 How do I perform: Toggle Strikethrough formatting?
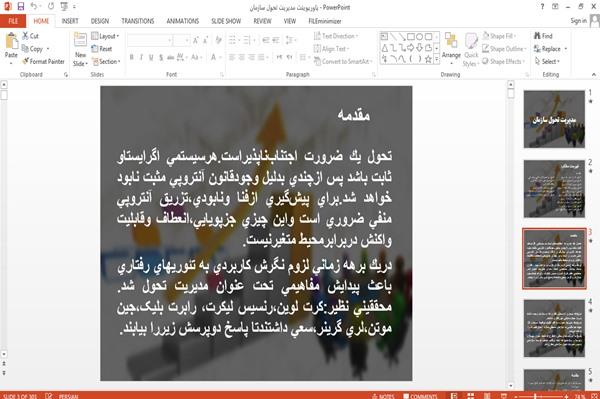click(170, 57)
